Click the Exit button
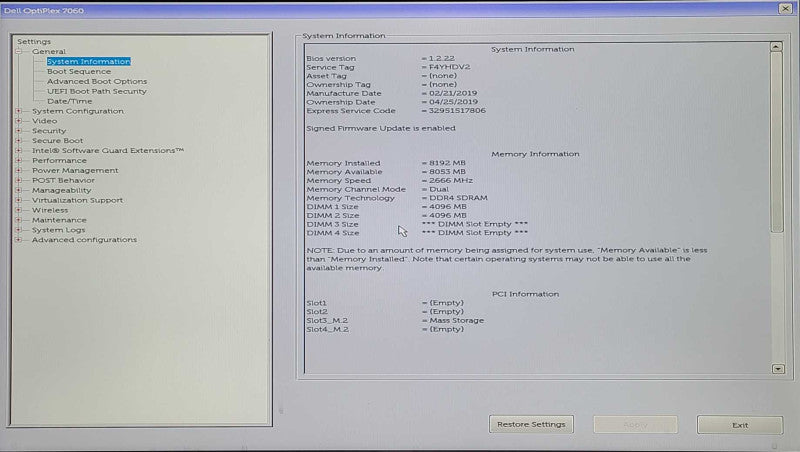The image size is (800, 452). coord(740,425)
